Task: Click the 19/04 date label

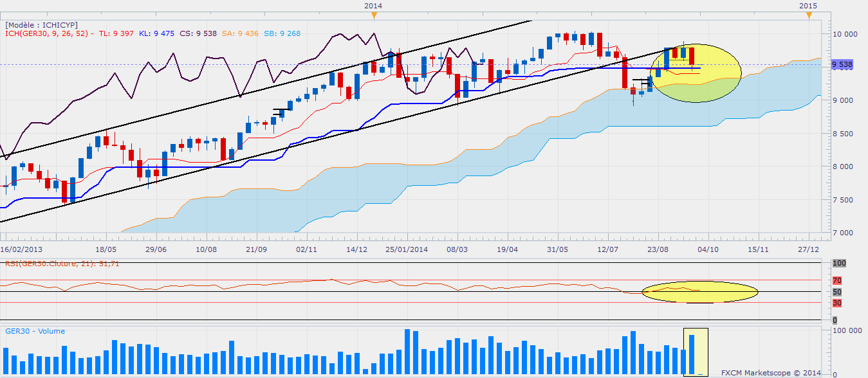Action: coord(507,248)
